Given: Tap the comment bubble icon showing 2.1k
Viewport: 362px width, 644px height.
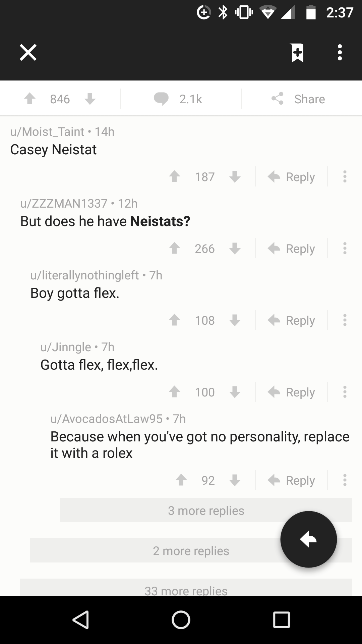Looking at the screenshot, I should pos(162,98).
